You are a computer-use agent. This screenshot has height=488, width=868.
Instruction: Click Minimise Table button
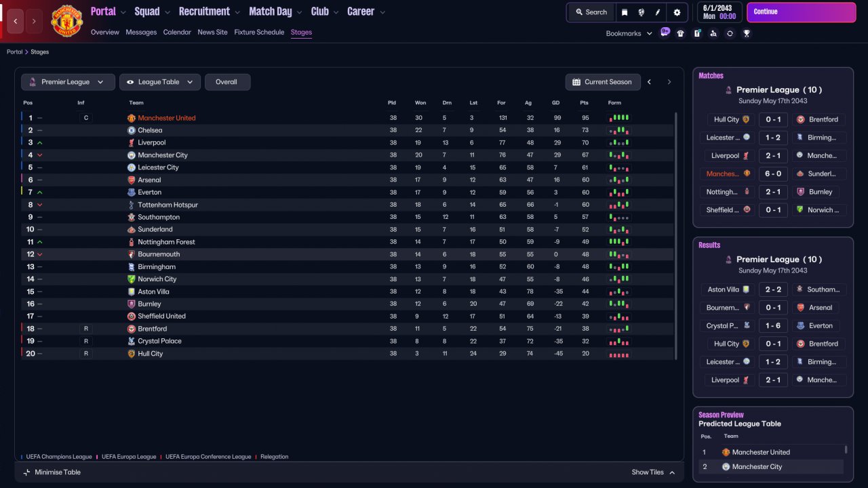coord(52,472)
